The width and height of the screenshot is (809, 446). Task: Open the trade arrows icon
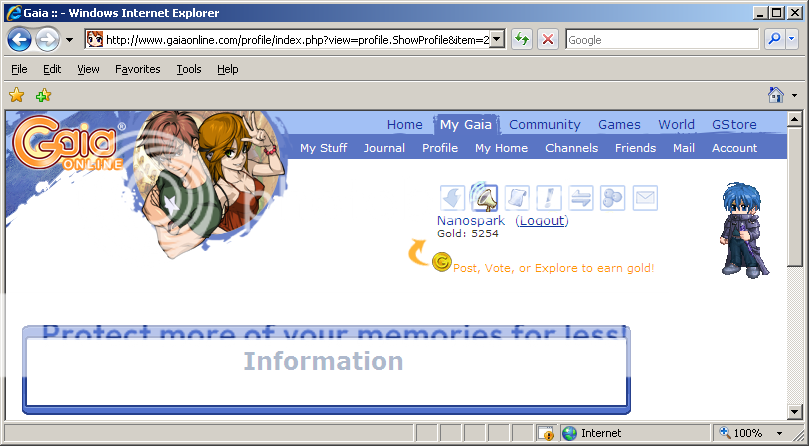coord(580,198)
